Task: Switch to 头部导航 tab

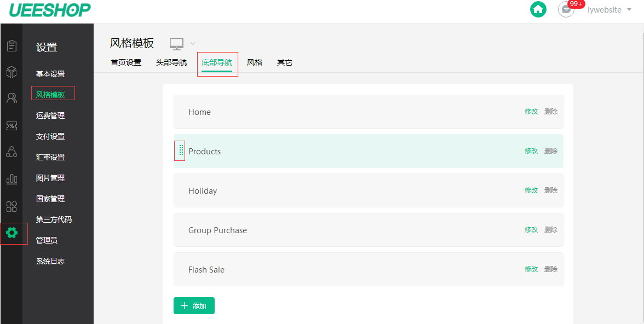Action: point(171,63)
